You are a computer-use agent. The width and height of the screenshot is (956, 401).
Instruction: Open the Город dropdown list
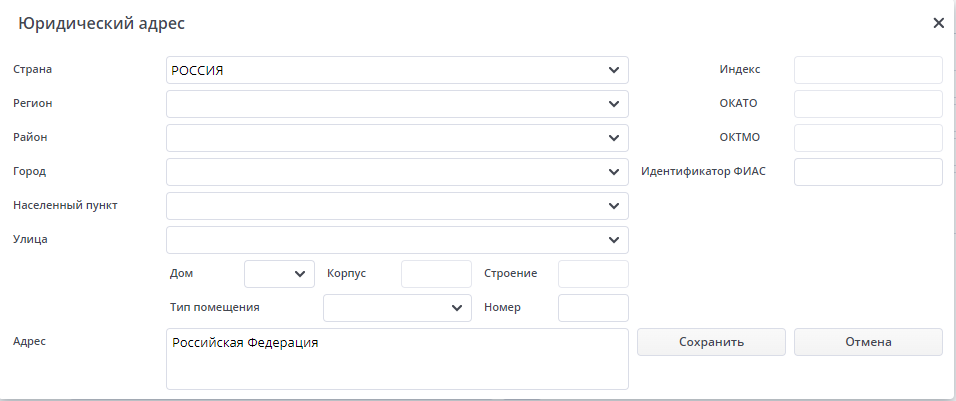(613, 172)
